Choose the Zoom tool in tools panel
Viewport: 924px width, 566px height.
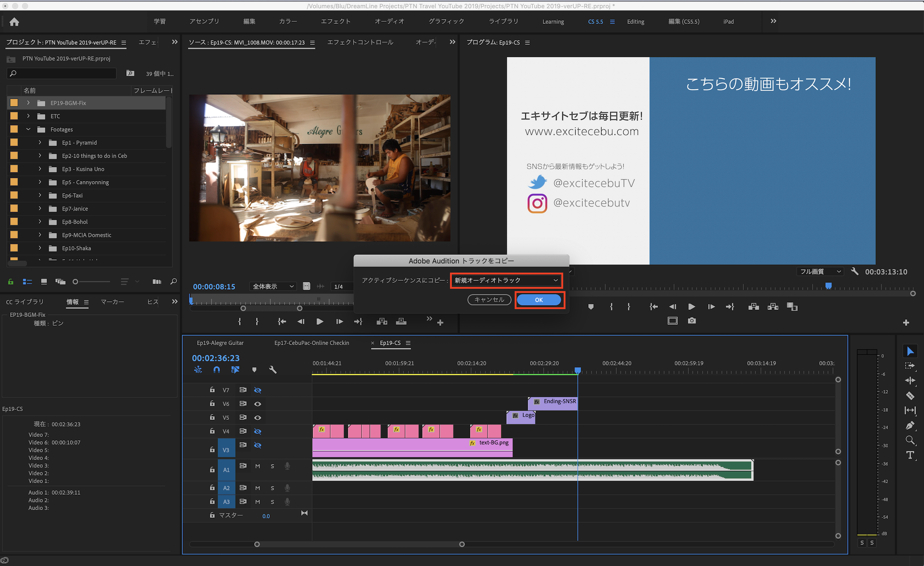tap(910, 440)
